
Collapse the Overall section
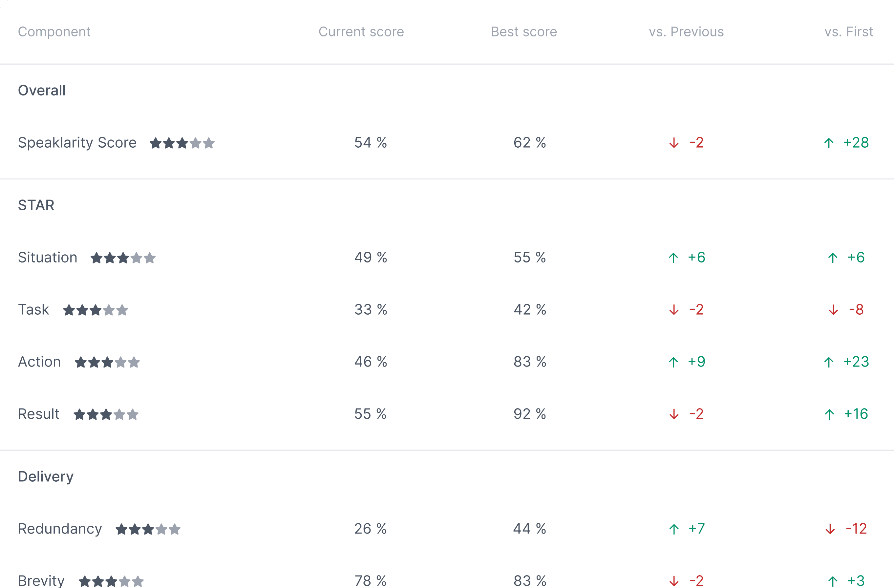(42, 90)
